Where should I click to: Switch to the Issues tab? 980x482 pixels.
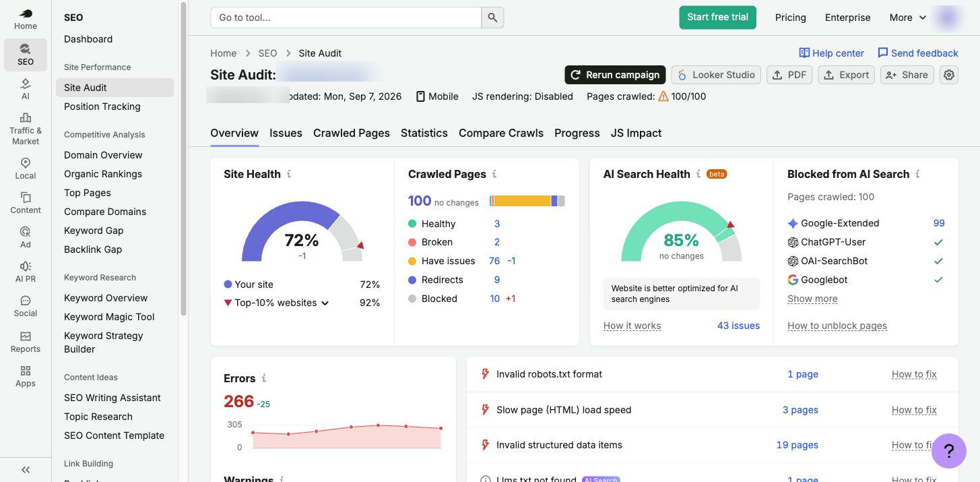(x=286, y=133)
